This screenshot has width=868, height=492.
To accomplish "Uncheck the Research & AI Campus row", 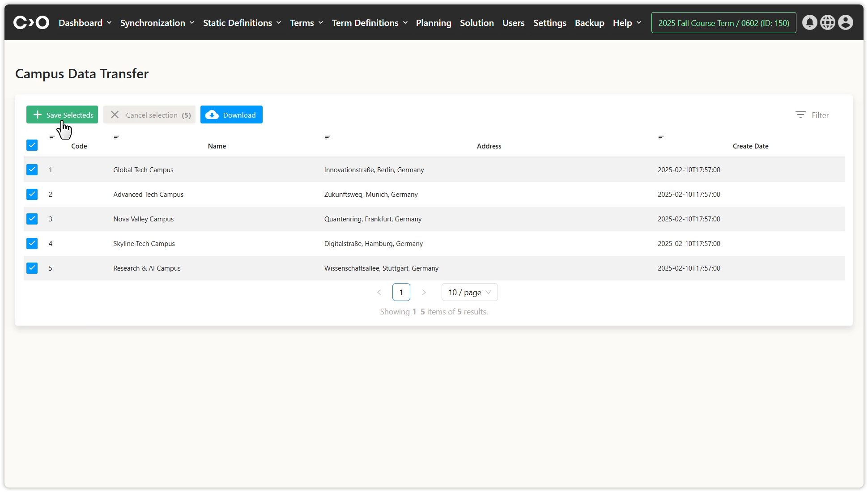I will pyautogui.click(x=32, y=268).
